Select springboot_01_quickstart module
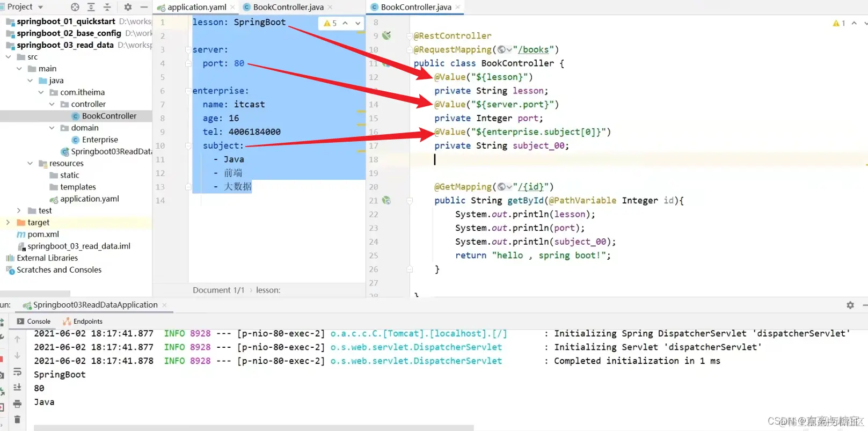Screen dimensions: 868x431 pos(66,21)
